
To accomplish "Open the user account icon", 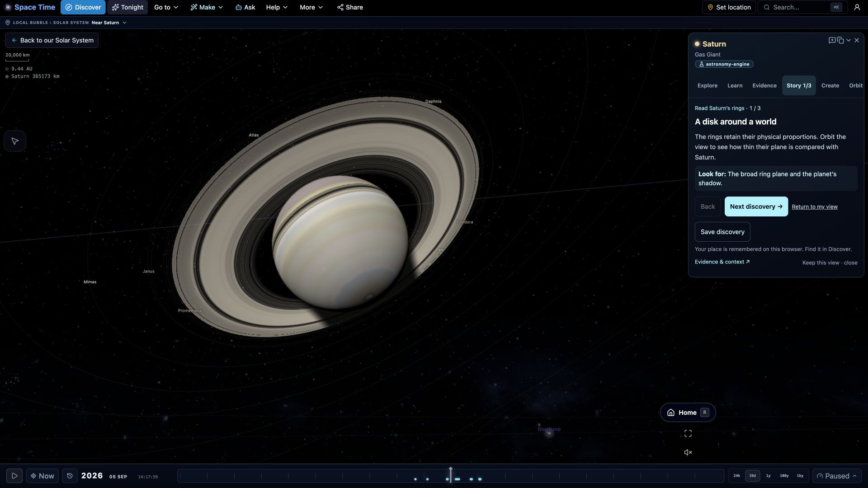I will [857, 7].
